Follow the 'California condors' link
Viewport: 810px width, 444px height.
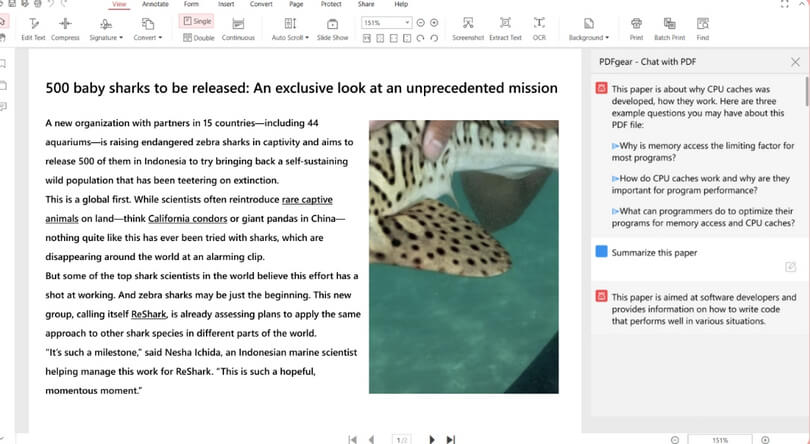coord(188,219)
